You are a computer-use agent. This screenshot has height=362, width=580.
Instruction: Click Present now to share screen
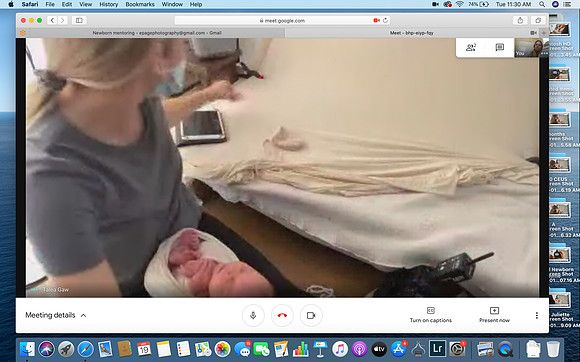494,315
